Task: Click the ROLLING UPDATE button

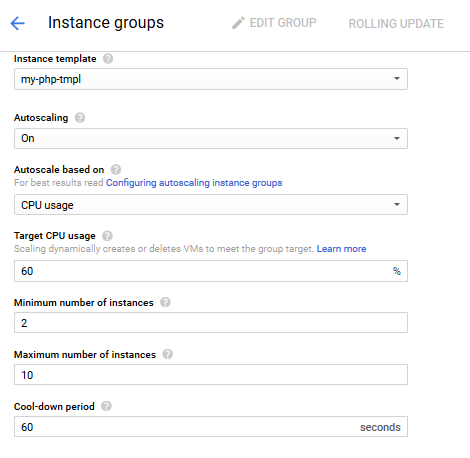Action: (396, 24)
